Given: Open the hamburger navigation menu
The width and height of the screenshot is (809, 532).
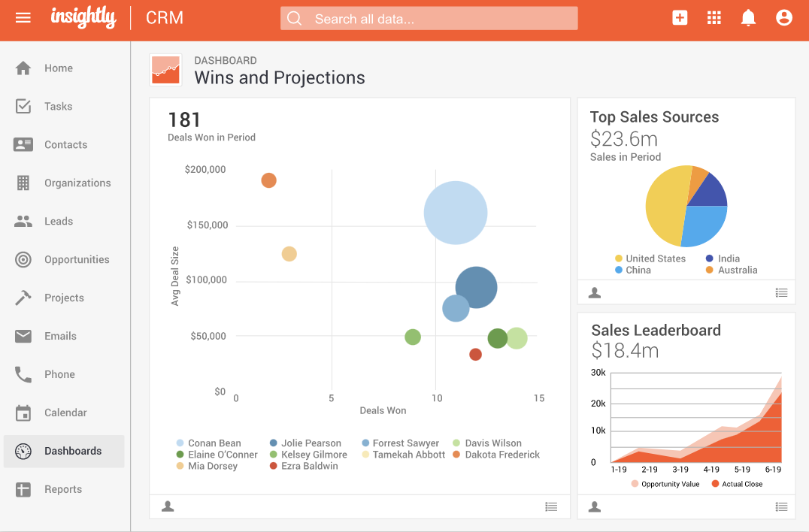Looking at the screenshot, I should click(22, 17).
